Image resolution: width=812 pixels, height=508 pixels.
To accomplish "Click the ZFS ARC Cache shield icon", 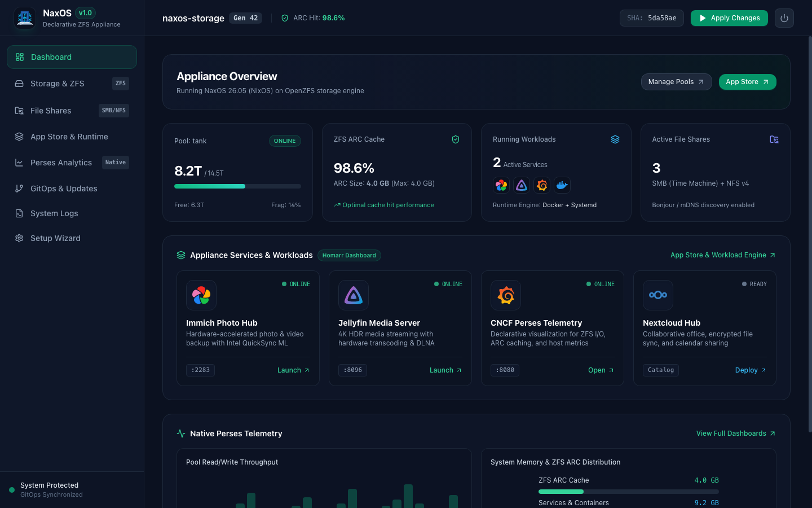I will (x=456, y=139).
